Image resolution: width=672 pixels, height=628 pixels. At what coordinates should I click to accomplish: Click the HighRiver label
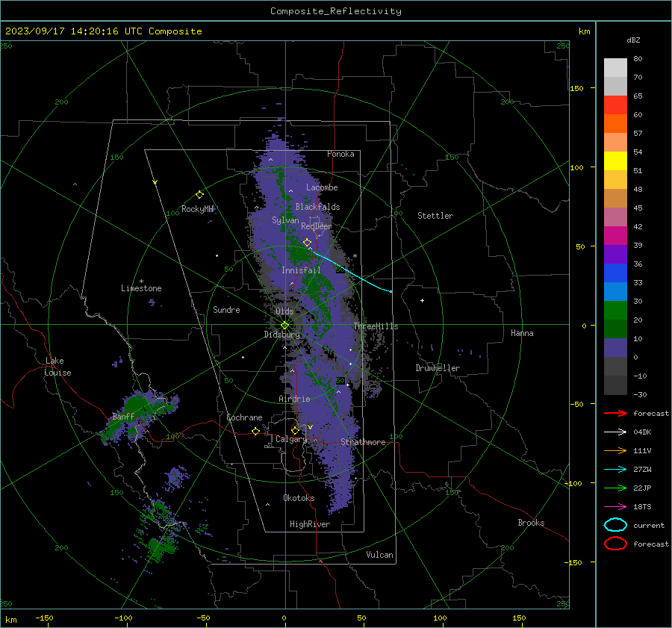[310, 524]
